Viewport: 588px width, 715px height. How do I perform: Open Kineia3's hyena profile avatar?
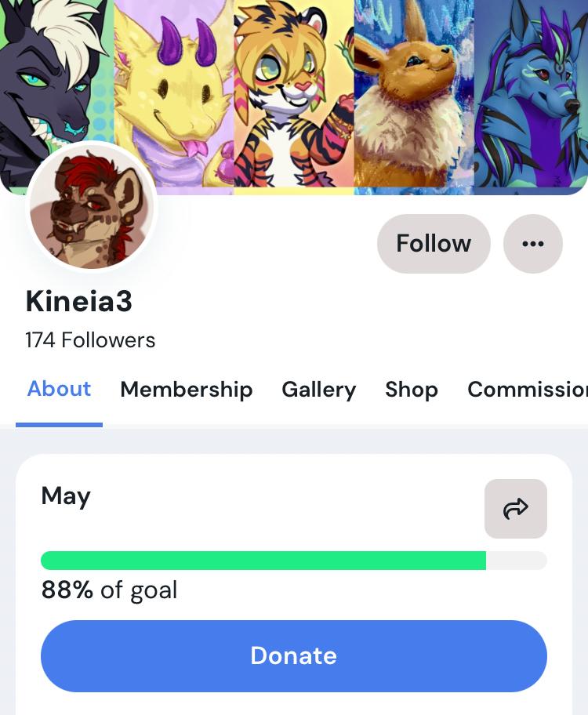(x=92, y=208)
